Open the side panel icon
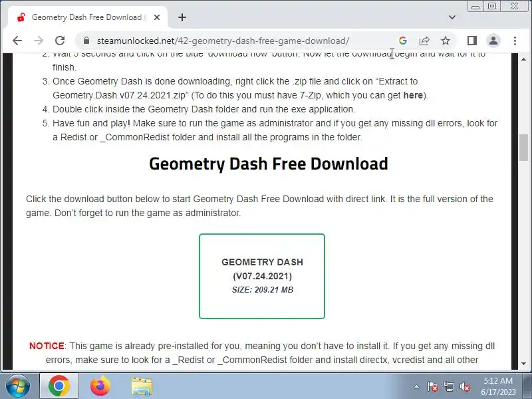This screenshot has width=532, height=399. (472, 41)
